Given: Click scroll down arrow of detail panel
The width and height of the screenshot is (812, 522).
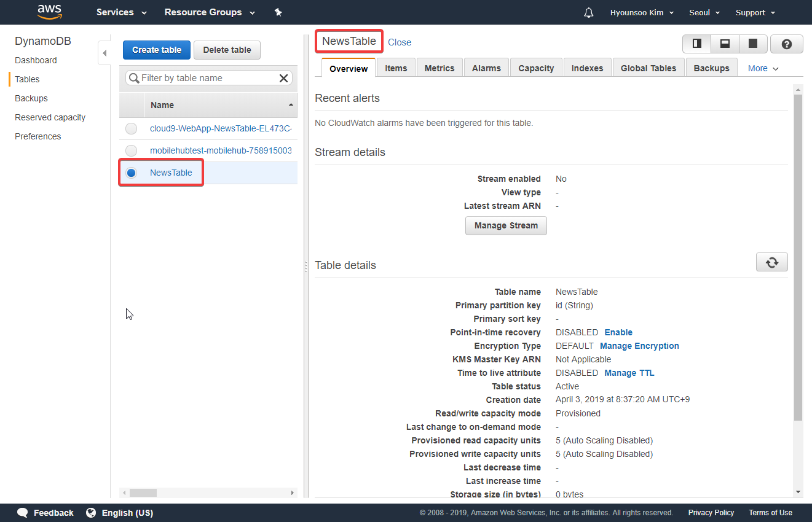Looking at the screenshot, I should (798, 492).
